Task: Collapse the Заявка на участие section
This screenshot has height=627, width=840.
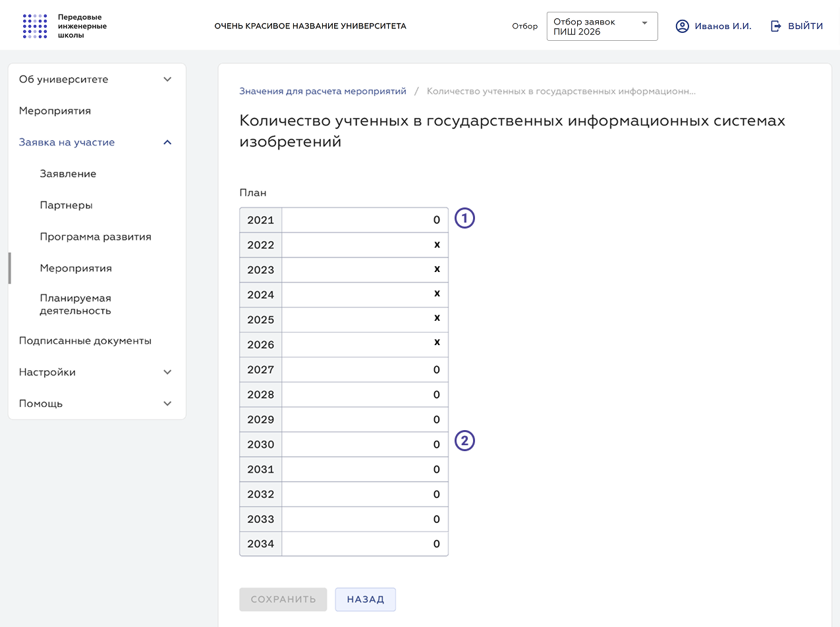Action: pyautogui.click(x=97, y=142)
